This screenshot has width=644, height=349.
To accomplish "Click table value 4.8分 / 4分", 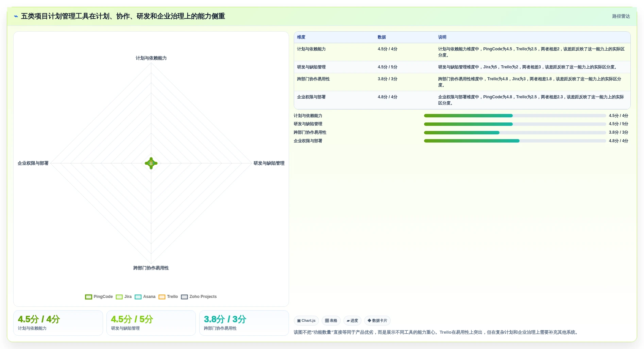I will click(388, 97).
